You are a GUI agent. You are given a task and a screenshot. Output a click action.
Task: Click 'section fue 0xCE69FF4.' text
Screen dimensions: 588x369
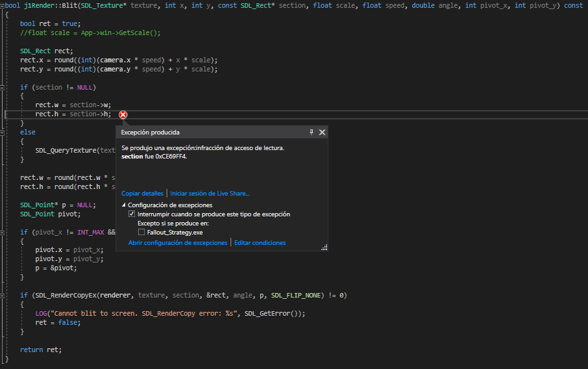click(x=154, y=157)
